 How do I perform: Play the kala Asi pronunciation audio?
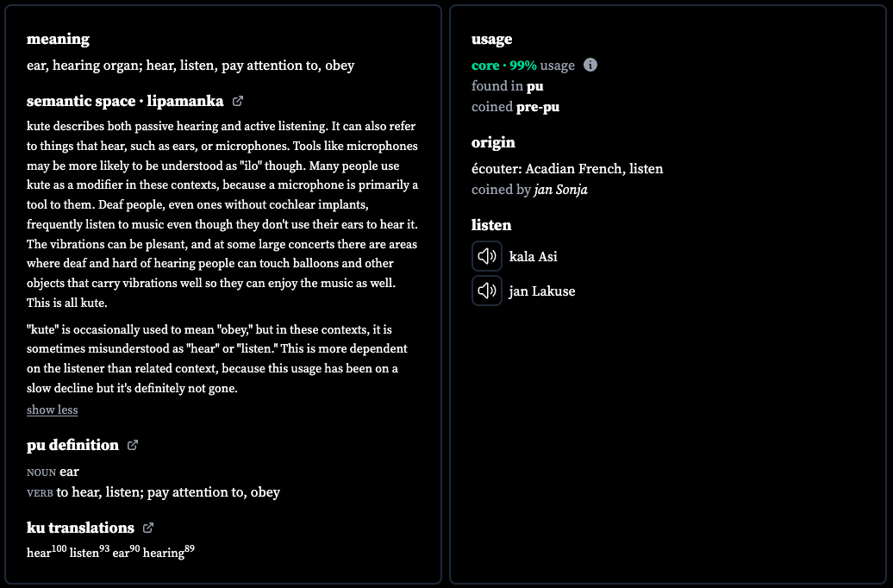pos(487,256)
